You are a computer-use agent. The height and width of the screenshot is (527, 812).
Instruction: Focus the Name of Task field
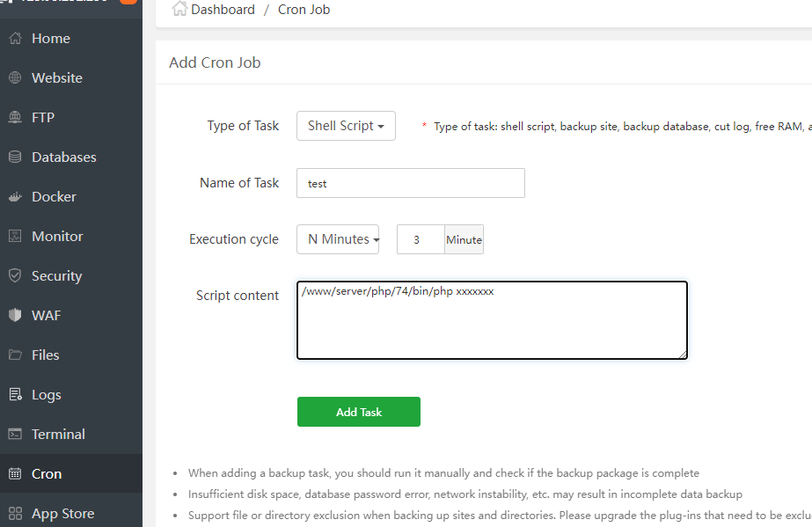click(x=410, y=183)
